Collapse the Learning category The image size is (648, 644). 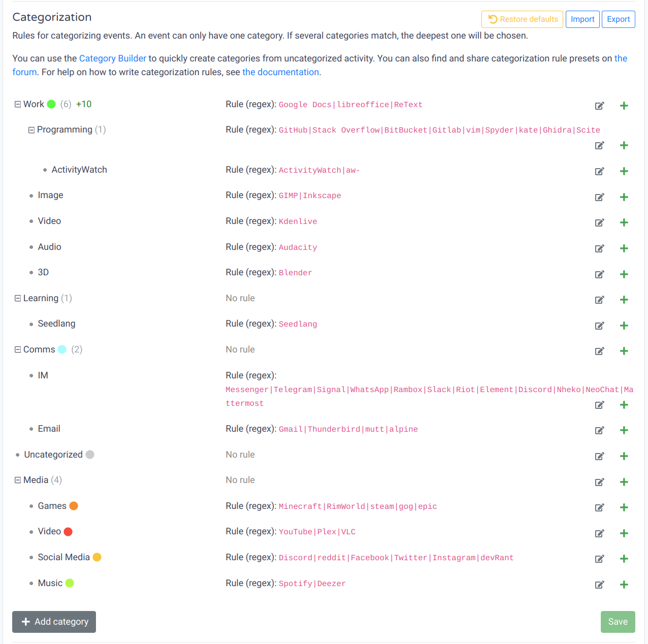pos(18,298)
